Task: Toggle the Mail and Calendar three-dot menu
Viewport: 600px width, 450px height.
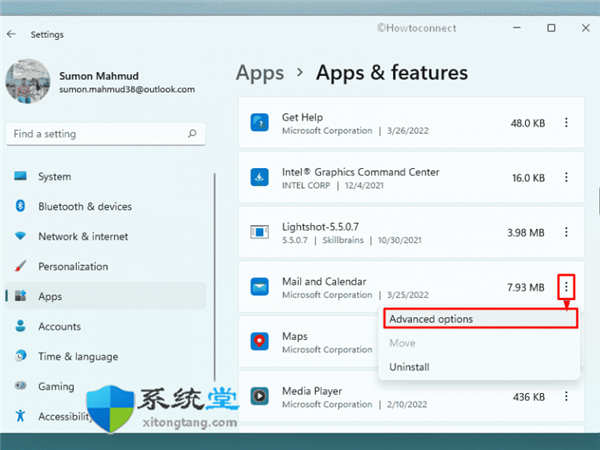Action: (x=566, y=287)
